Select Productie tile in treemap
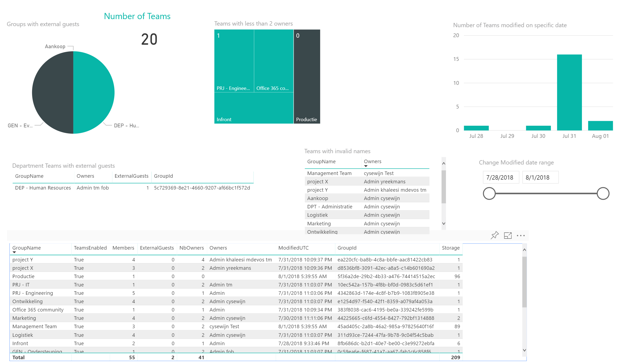The height and width of the screenshot is (364, 628). pyautogui.click(x=307, y=77)
